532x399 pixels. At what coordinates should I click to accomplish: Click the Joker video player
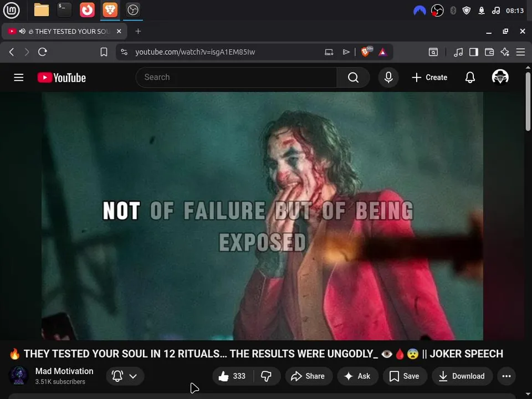click(262, 216)
